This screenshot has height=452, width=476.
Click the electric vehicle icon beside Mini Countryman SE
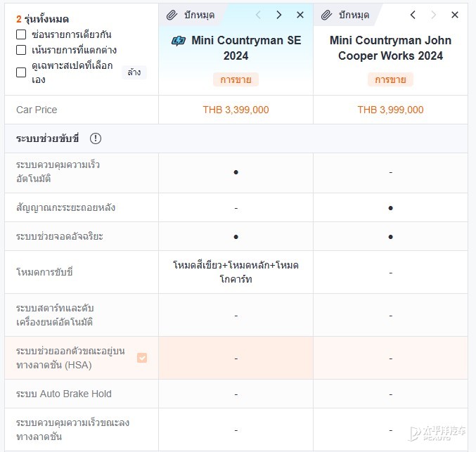pyautogui.click(x=178, y=41)
